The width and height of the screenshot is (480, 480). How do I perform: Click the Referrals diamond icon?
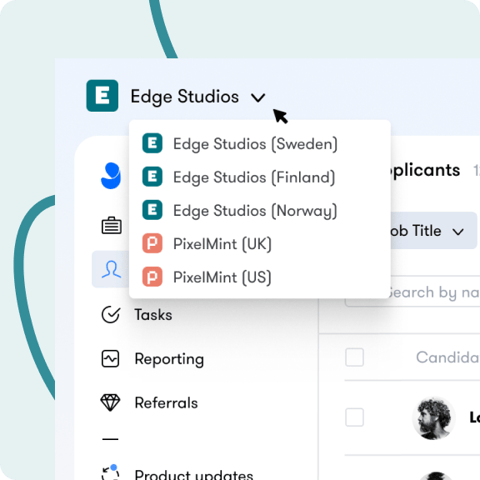[110, 403]
